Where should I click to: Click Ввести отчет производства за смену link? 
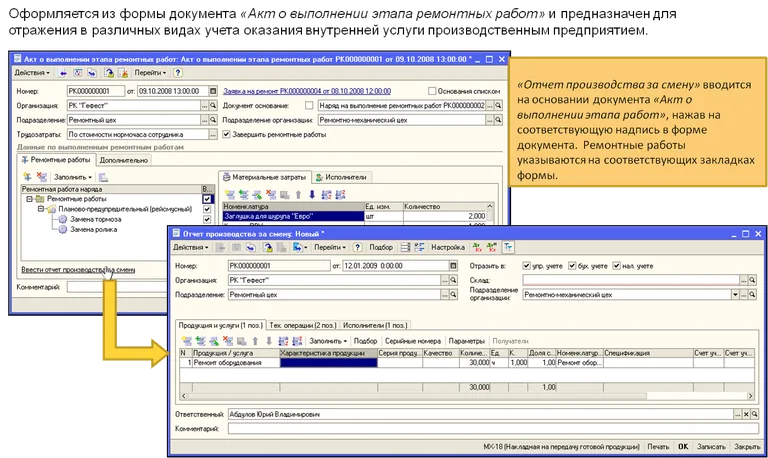tap(78, 269)
